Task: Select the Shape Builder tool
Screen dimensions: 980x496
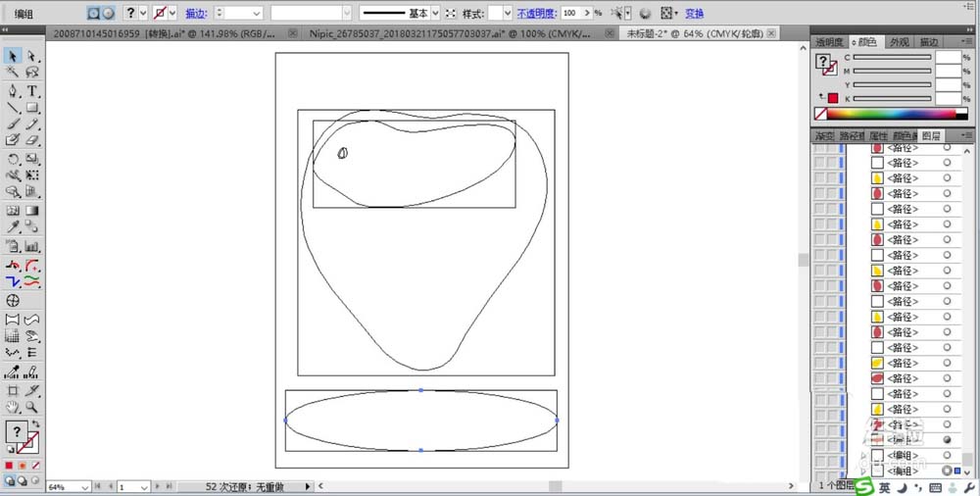Action: coord(13,192)
